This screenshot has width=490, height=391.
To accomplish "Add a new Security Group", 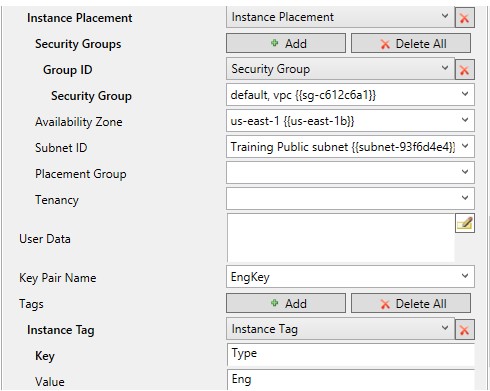I will point(286,43).
